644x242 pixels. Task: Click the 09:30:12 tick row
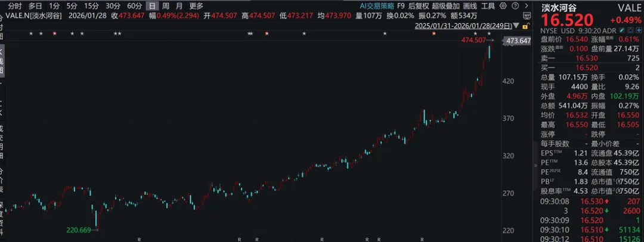pyautogui.click(x=590, y=238)
